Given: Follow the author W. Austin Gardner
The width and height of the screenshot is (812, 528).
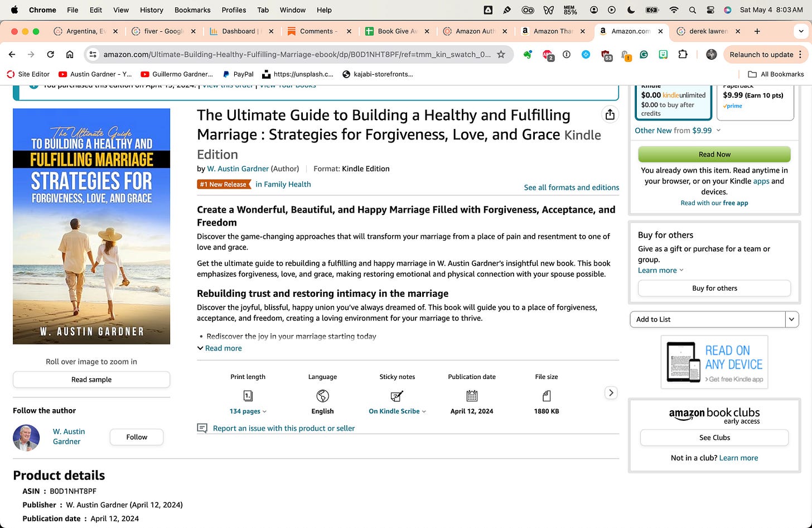Looking at the screenshot, I should pos(137,437).
